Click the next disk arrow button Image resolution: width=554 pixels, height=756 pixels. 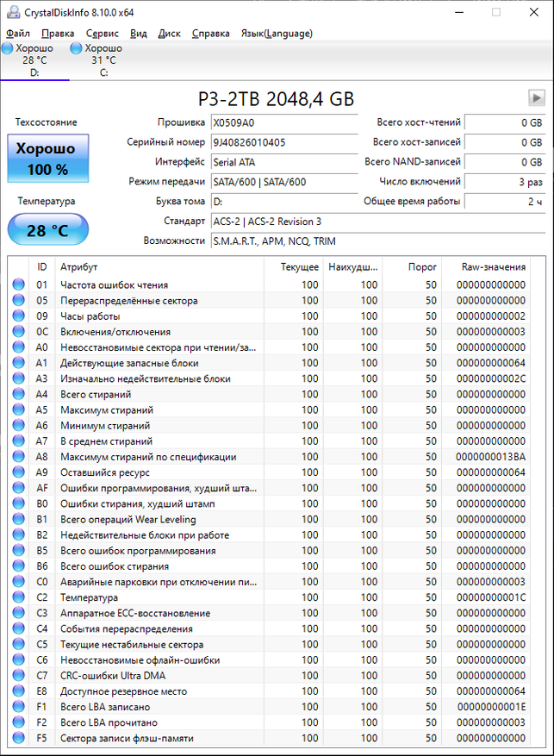536,98
